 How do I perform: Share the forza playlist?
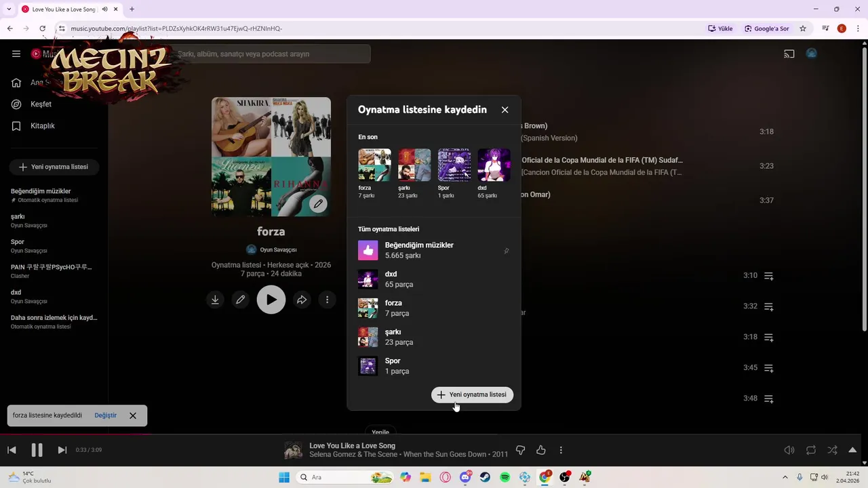(302, 300)
